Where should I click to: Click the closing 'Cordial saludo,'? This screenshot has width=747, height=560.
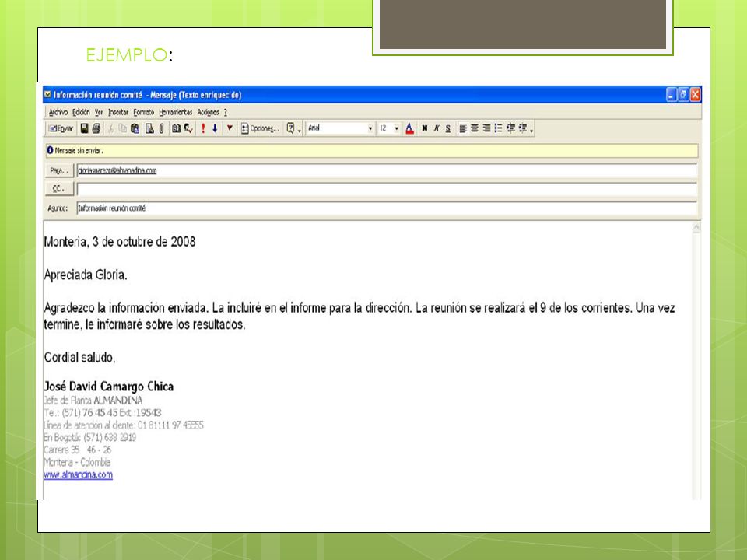pyautogui.click(x=79, y=357)
